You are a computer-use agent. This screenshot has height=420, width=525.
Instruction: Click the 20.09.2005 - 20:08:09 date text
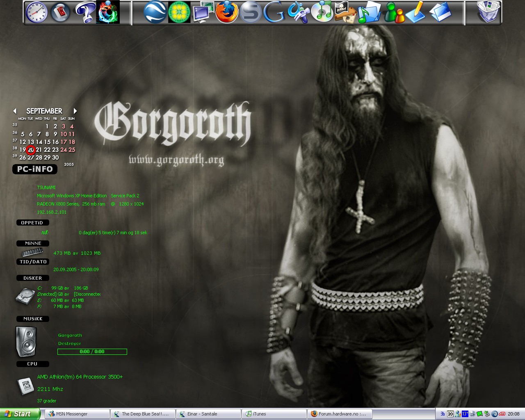[76, 269]
